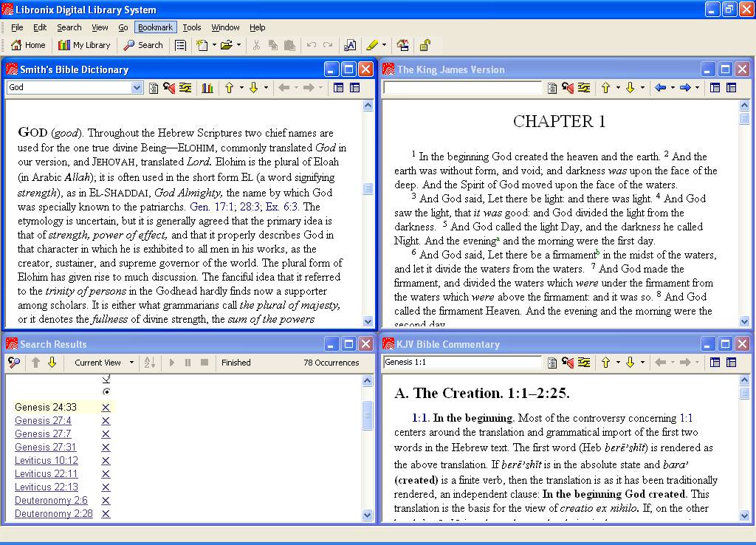Follow the Gen. 17:1 reference link
Screen dimensions: 756x545
(x=211, y=207)
